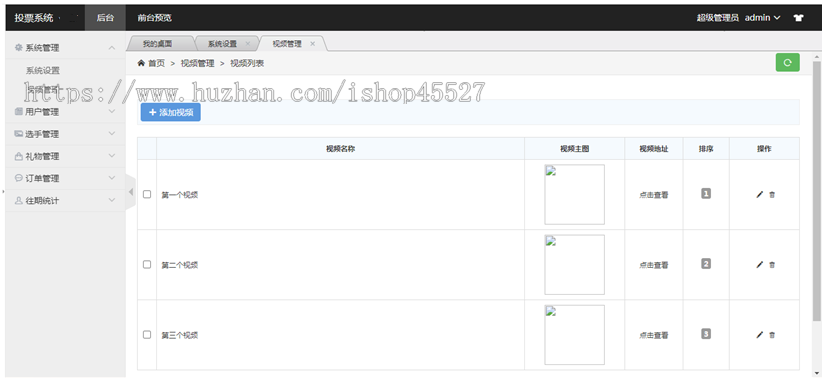Click the 礼物管理 sidebar icon

(19, 156)
